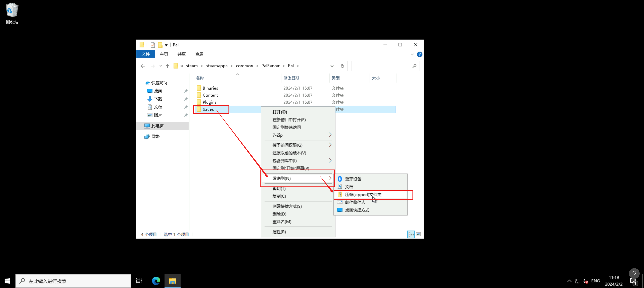Go up one folder level
This screenshot has width=644, height=288.
coord(168,66)
